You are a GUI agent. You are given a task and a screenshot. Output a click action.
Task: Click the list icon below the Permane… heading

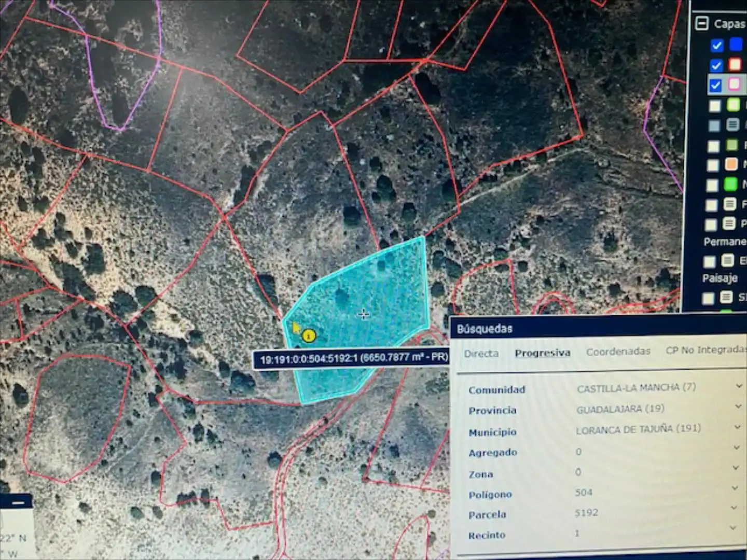[x=727, y=260]
